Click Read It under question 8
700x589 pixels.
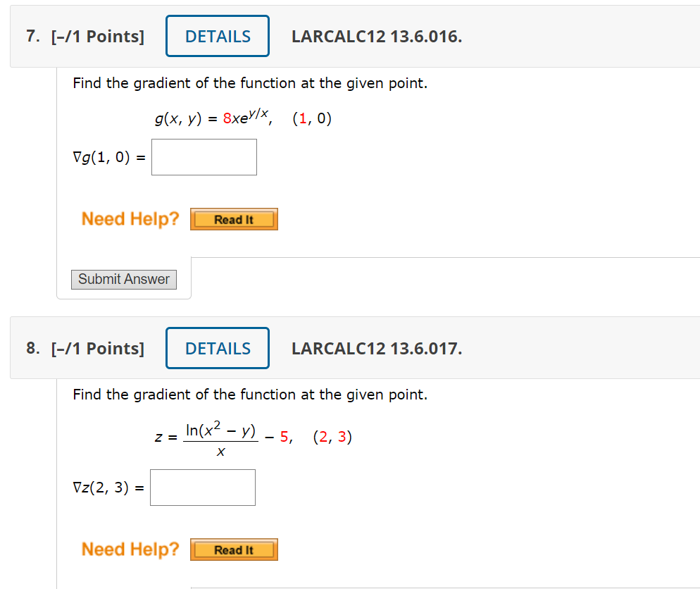(x=233, y=549)
